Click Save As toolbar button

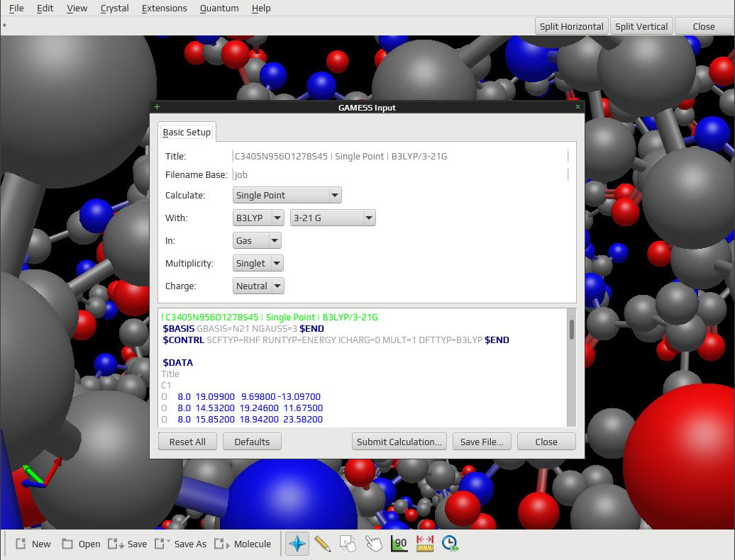click(180, 544)
